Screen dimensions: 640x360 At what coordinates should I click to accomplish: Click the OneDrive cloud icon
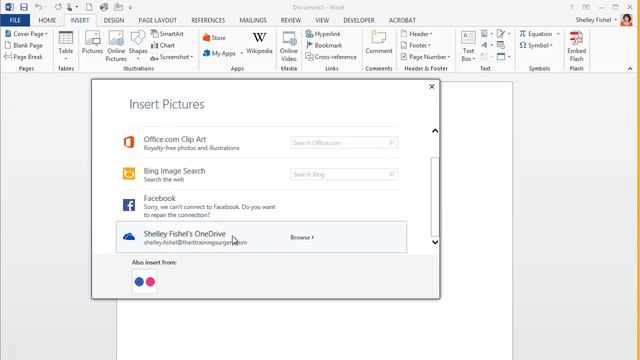tap(129, 237)
